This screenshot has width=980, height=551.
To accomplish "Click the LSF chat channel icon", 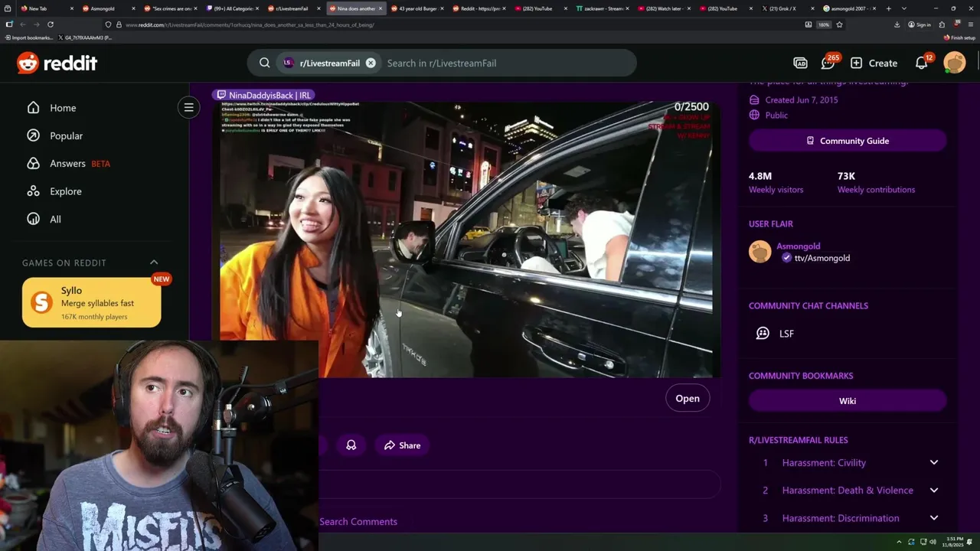I will pos(763,334).
